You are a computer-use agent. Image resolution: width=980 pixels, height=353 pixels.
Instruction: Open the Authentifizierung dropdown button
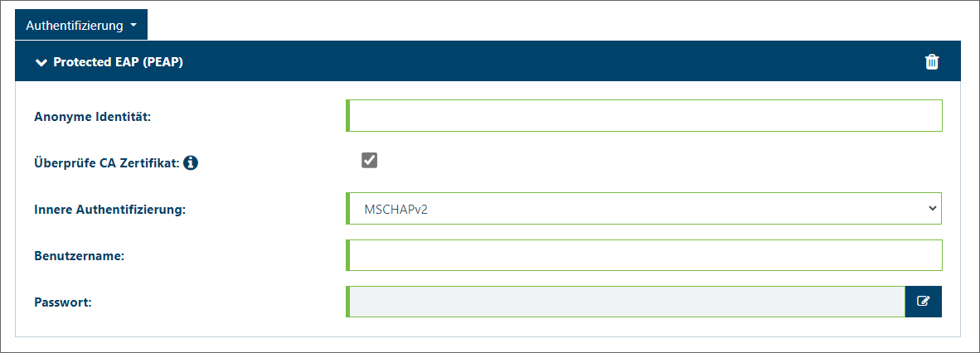(x=81, y=26)
